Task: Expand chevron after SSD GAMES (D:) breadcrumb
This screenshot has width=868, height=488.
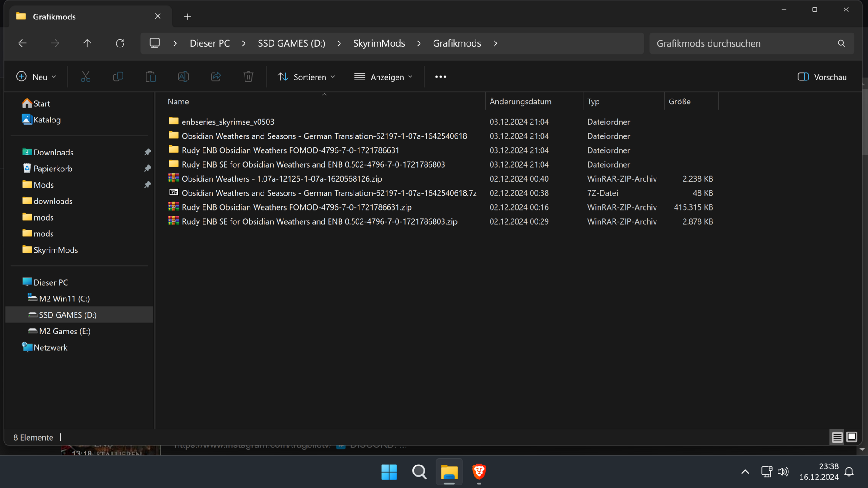Action: (339, 43)
